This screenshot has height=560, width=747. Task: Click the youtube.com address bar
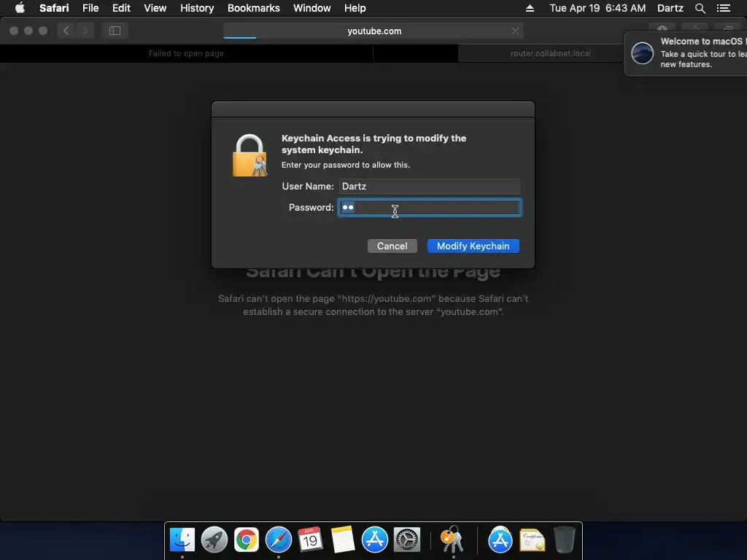click(x=374, y=31)
